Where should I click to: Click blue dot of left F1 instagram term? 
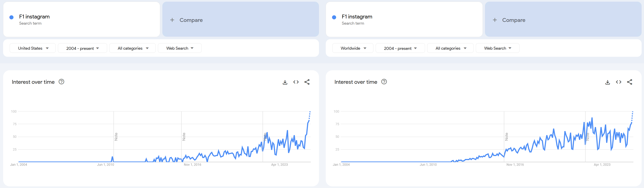12,17
